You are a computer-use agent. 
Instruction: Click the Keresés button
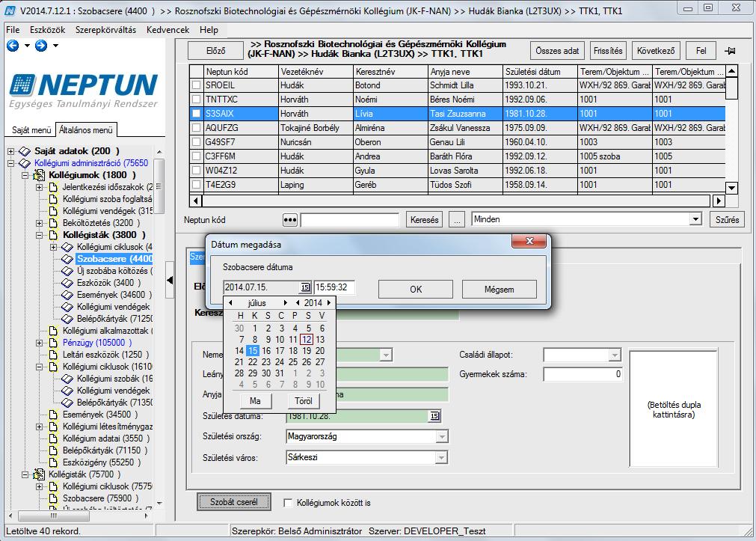[x=424, y=220]
